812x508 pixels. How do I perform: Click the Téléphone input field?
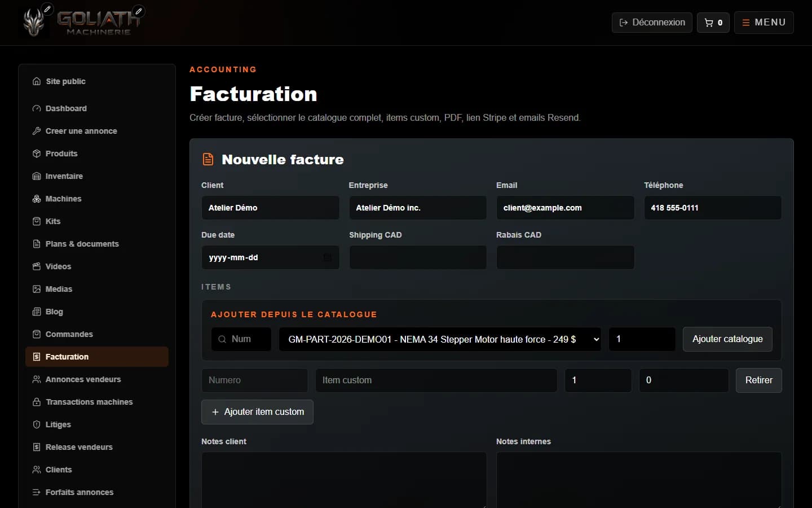(713, 208)
